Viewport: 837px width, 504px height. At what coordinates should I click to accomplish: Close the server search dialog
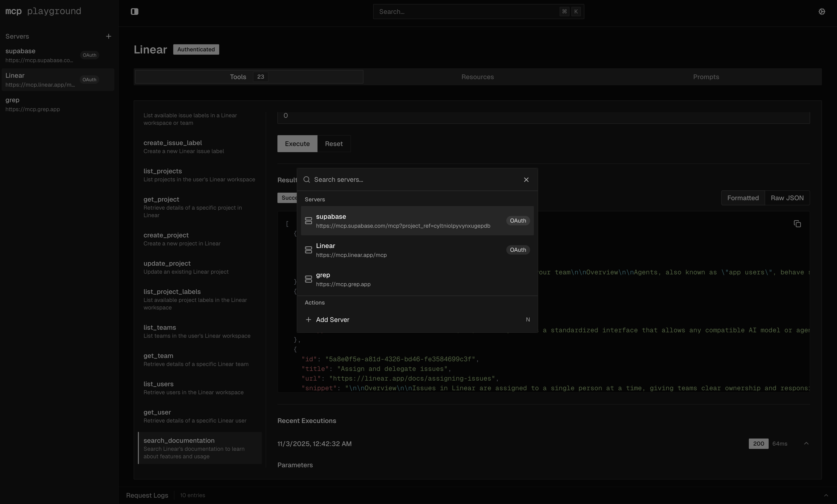click(526, 179)
